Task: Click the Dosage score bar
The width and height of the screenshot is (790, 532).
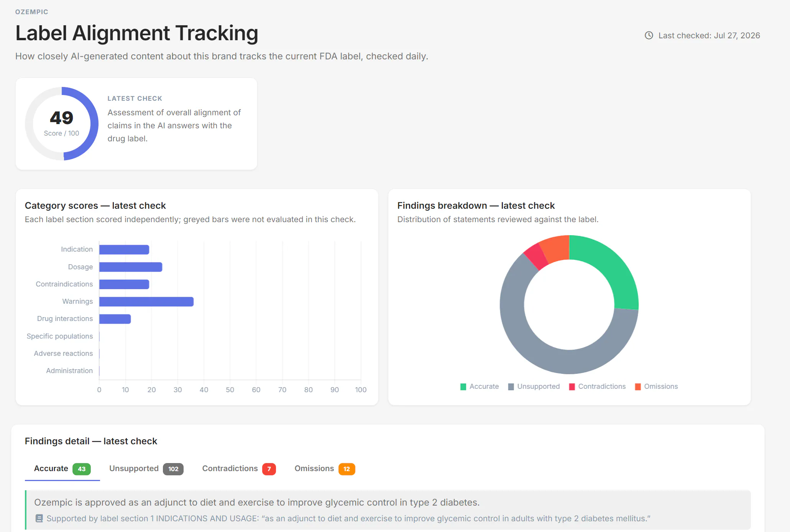Action: point(131,267)
